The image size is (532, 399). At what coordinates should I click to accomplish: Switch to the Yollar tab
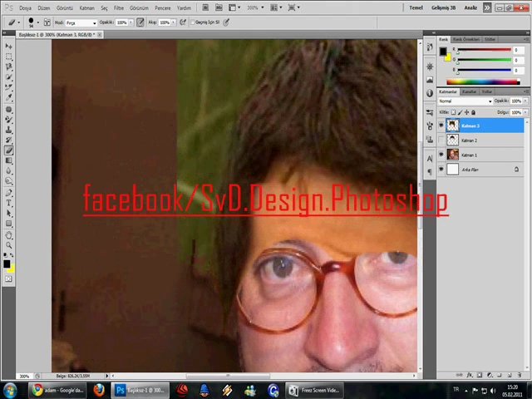coord(487,91)
